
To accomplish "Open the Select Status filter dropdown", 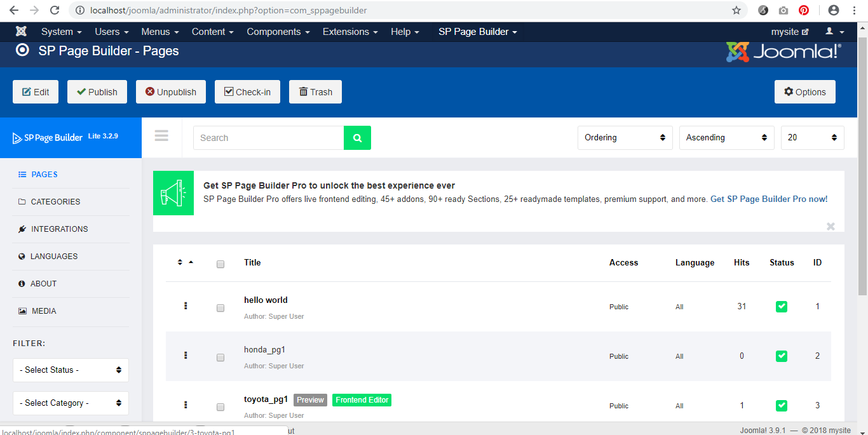I will point(71,370).
